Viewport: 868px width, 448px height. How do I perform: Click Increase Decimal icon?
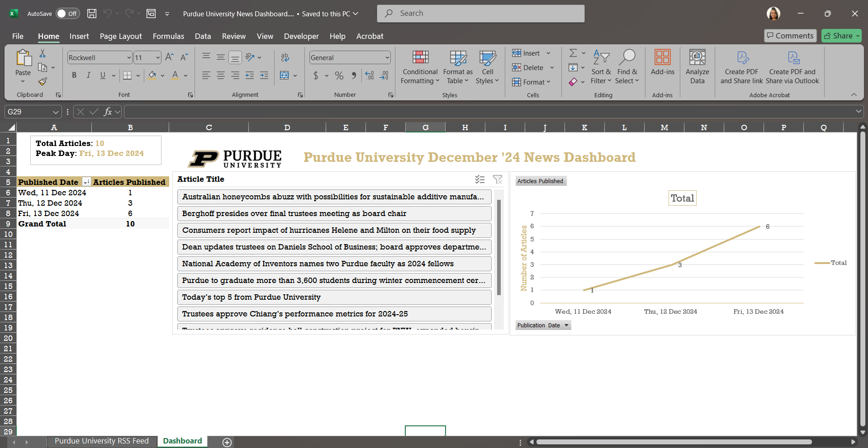370,75
